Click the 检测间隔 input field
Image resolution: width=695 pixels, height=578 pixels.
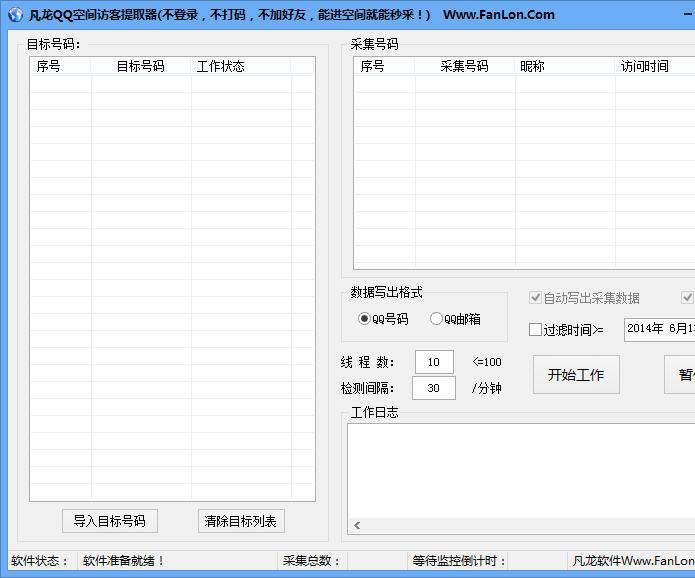pyautogui.click(x=433, y=388)
